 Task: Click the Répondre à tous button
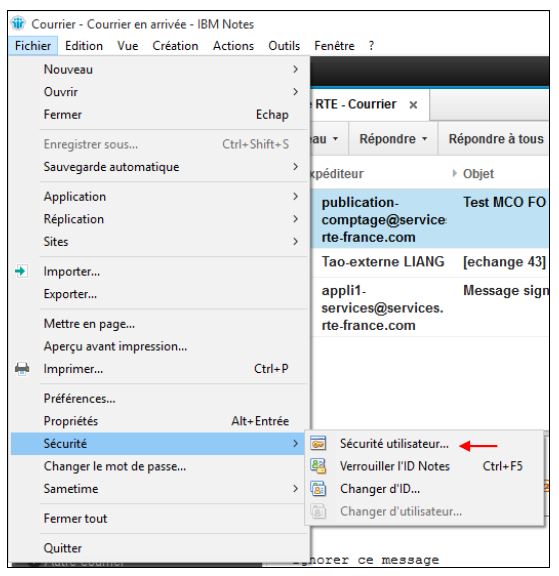click(x=495, y=139)
